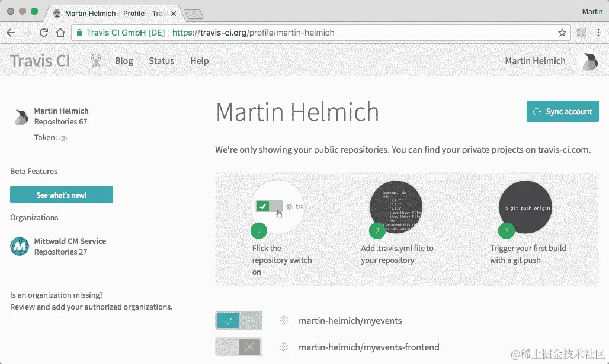The image size is (609, 364).
Task: Open the Martin Helmich account menu in header
Action: (535, 61)
